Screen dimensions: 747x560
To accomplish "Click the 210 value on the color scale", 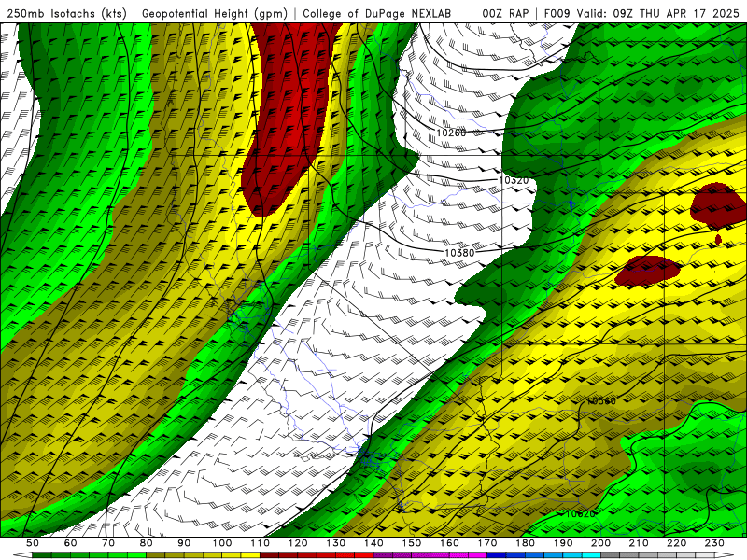I will pos(639,543).
